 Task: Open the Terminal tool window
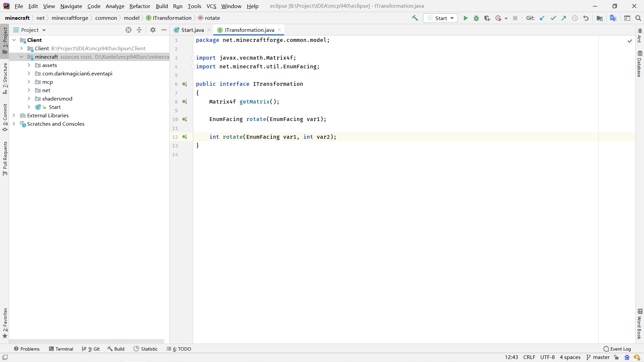pyautogui.click(x=61, y=349)
